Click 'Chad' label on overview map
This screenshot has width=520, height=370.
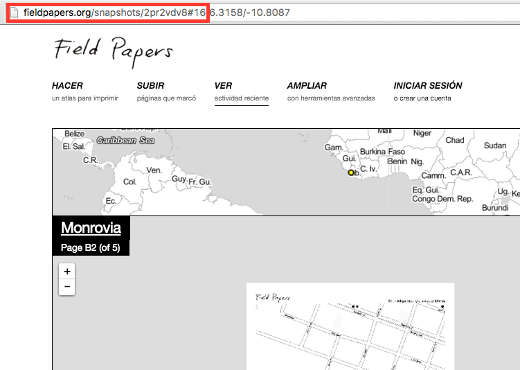pos(455,140)
